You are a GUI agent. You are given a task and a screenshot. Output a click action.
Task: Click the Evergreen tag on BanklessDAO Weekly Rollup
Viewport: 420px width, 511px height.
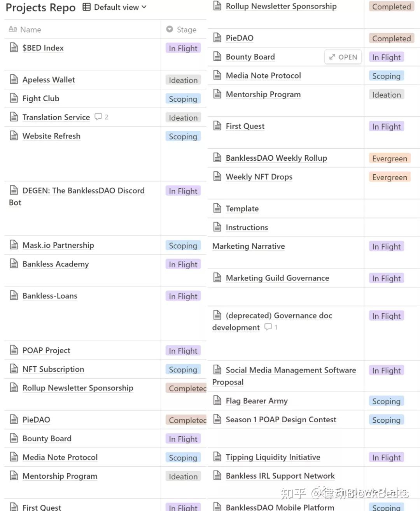tap(389, 158)
